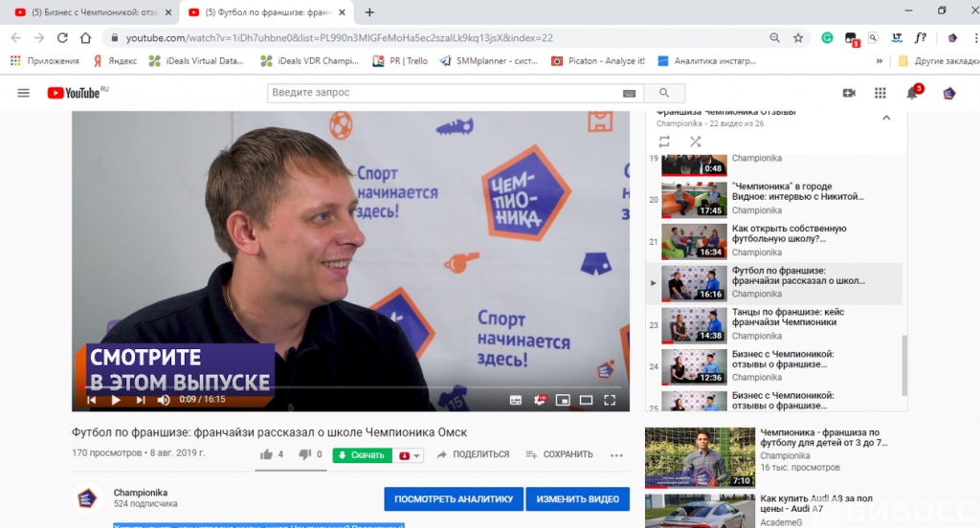Screen dimensions: 980x528
Task: Toggle subtitles on the player
Action: [x=516, y=400]
